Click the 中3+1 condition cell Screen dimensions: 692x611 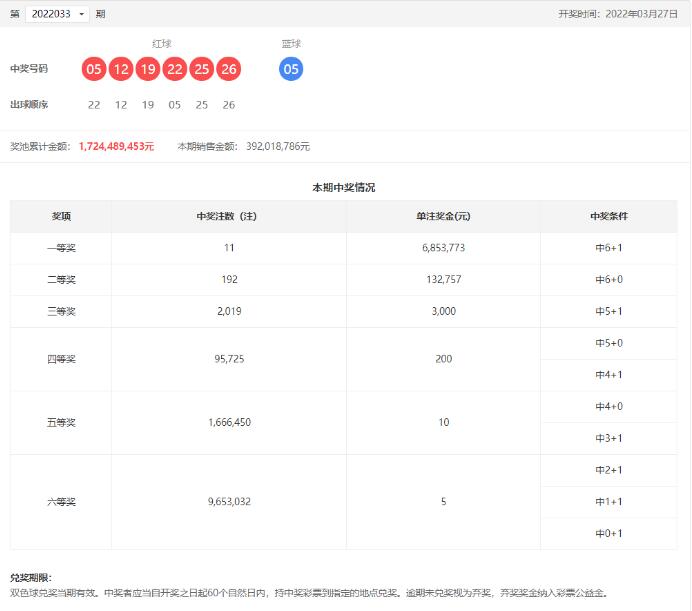click(x=609, y=438)
